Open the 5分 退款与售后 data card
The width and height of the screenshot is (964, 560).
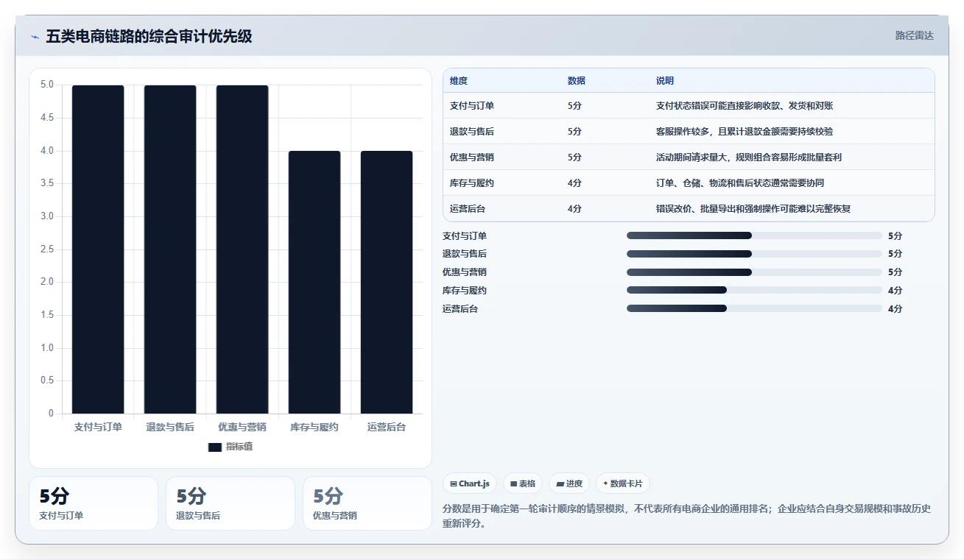click(231, 503)
